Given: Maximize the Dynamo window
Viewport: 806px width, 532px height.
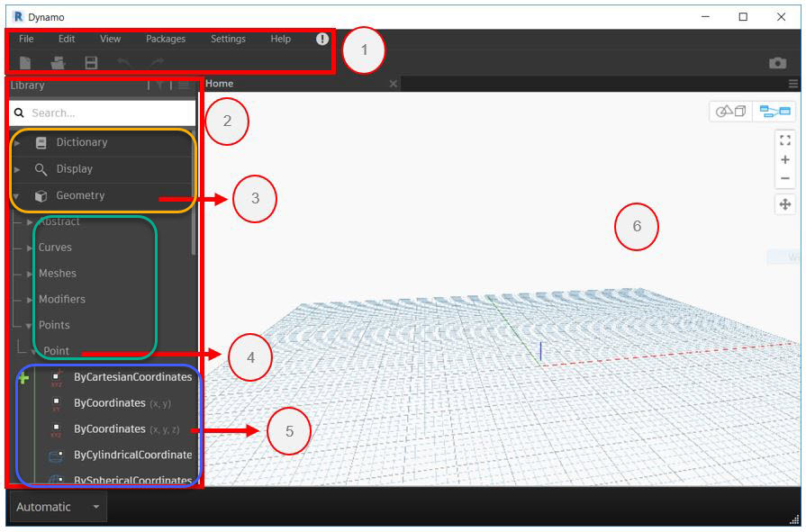Looking at the screenshot, I should pyautogui.click(x=743, y=17).
